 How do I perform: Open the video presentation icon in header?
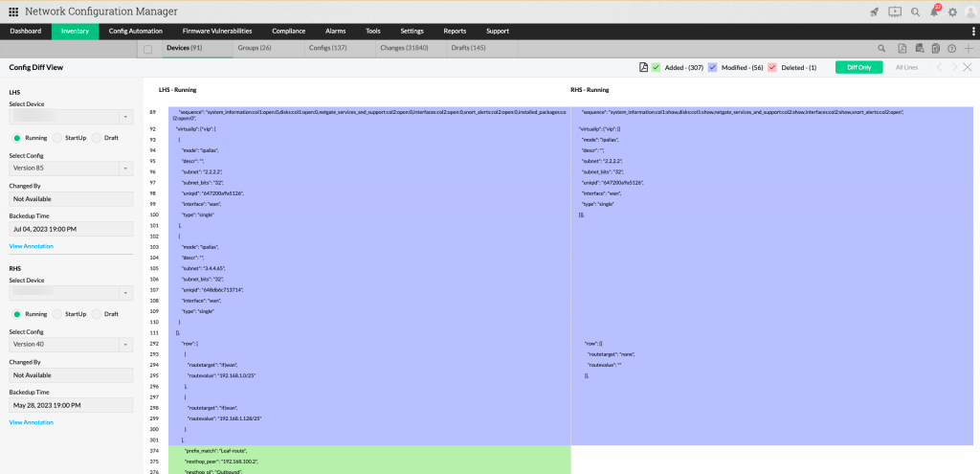895,11
